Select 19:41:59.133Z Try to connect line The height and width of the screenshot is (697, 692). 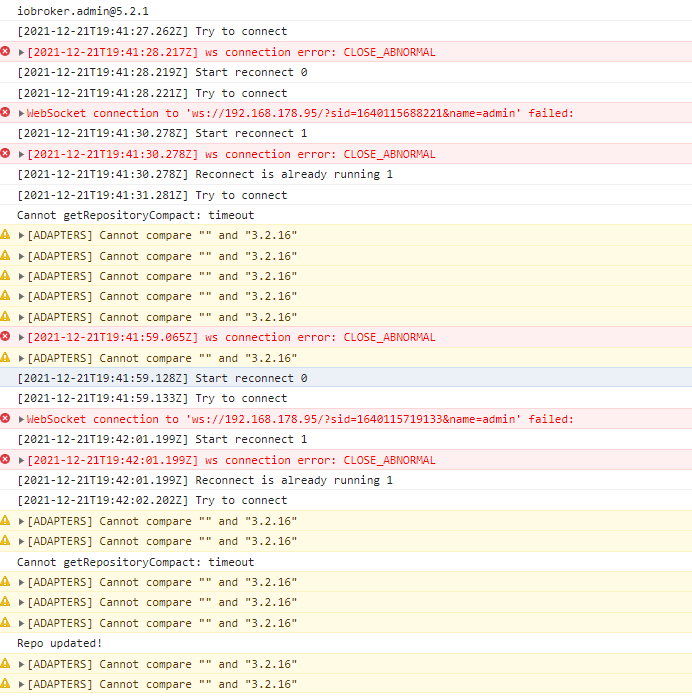[x=152, y=398]
